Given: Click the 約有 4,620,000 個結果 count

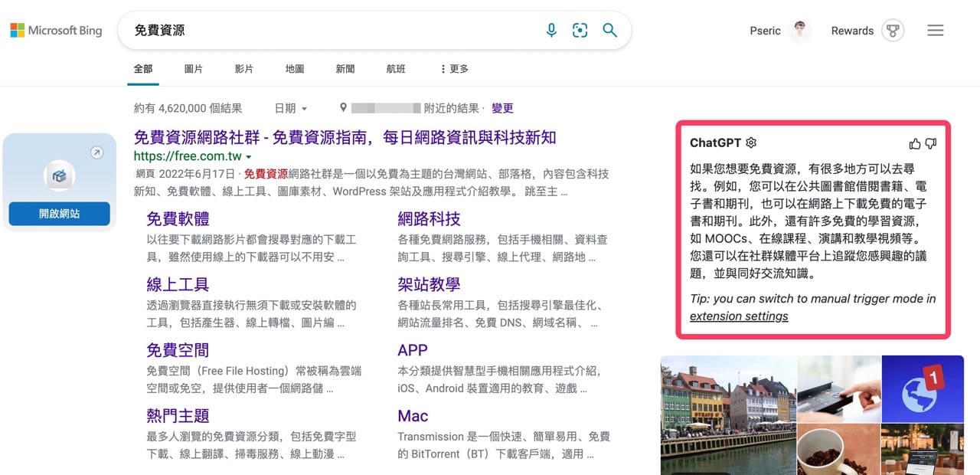Looking at the screenshot, I should click(x=188, y=108).
